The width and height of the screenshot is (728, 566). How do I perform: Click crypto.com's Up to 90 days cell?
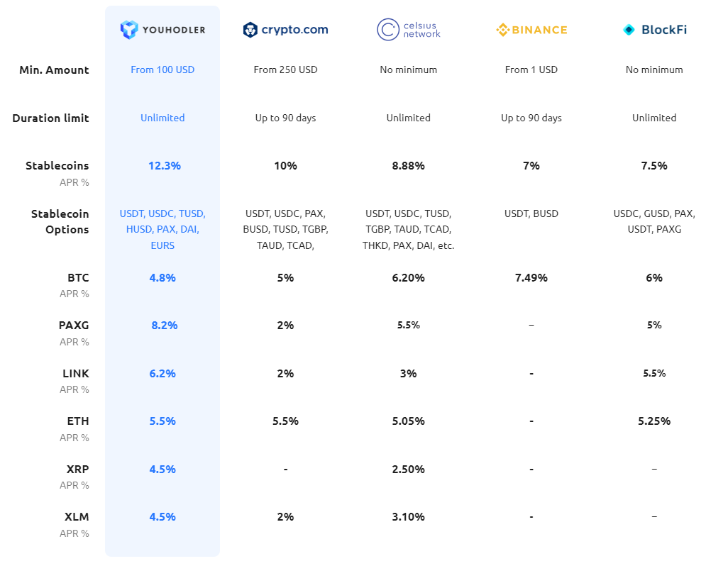285,118
